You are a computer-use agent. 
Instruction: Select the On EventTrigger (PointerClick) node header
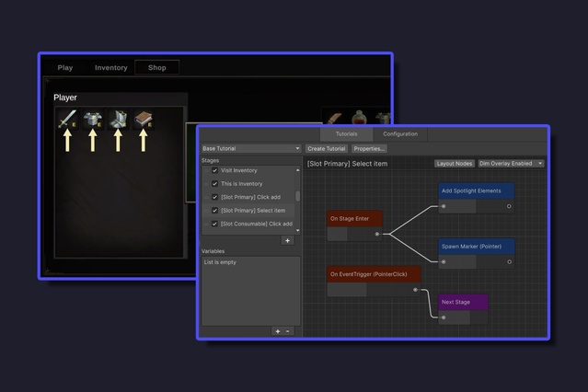pyautogui.click(x=374, y=274)
